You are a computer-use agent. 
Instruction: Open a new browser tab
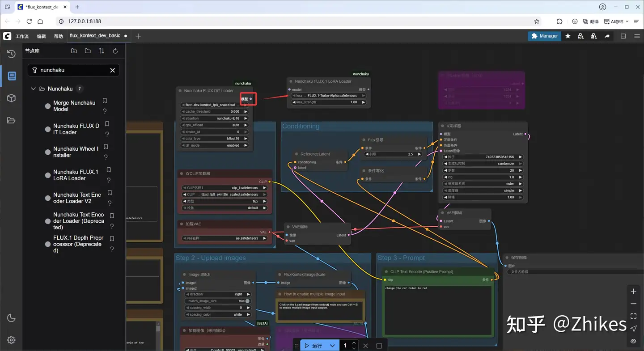point(77,7)
